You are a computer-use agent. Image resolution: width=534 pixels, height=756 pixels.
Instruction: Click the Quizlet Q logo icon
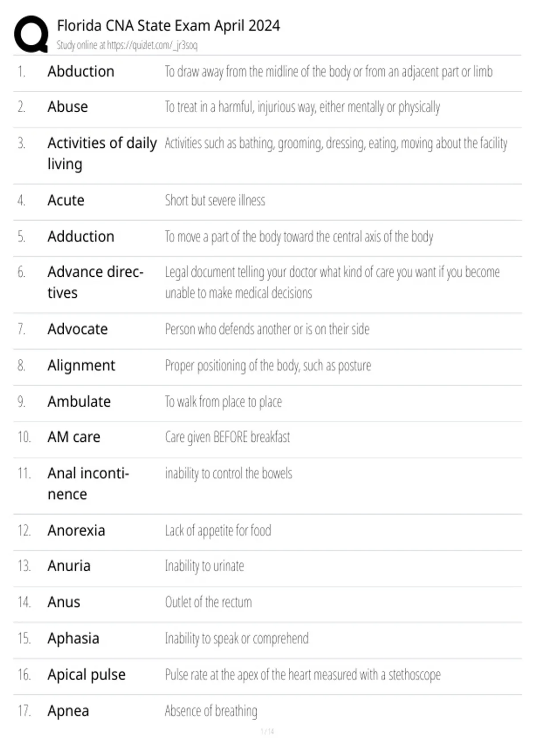tap(31, 34)
